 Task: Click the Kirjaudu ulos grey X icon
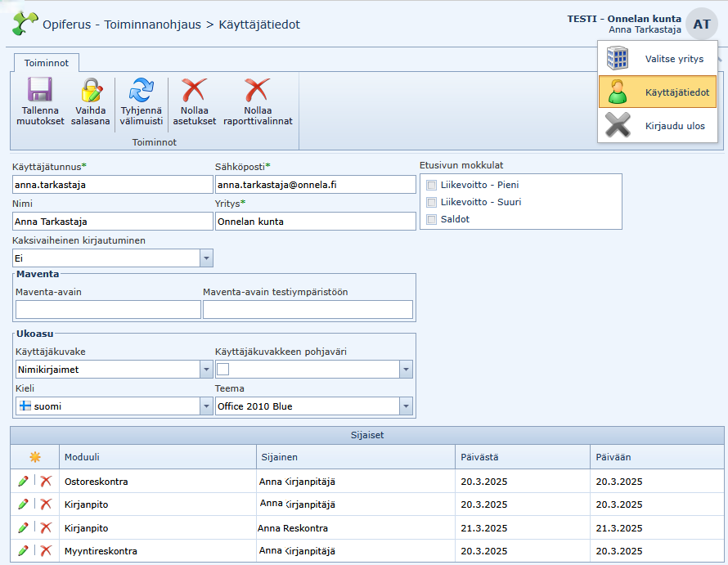[x=618, y=125]
